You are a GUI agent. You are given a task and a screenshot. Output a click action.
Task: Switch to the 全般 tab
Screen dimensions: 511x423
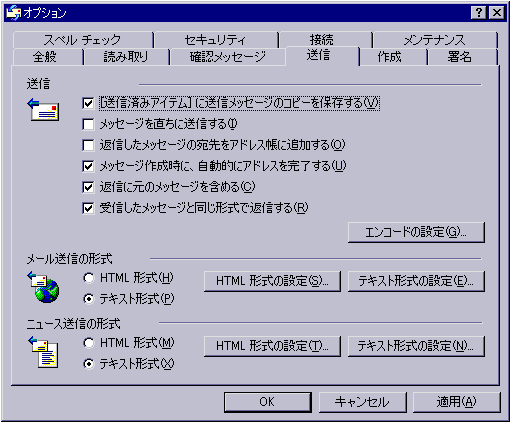(x=45, y=57)
